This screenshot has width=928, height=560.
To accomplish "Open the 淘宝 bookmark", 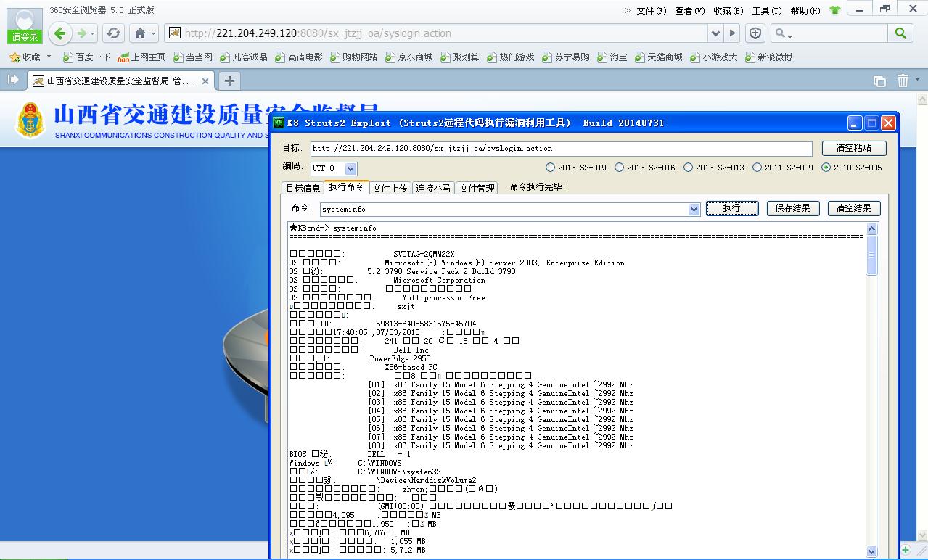I will (x=612, y=57).
